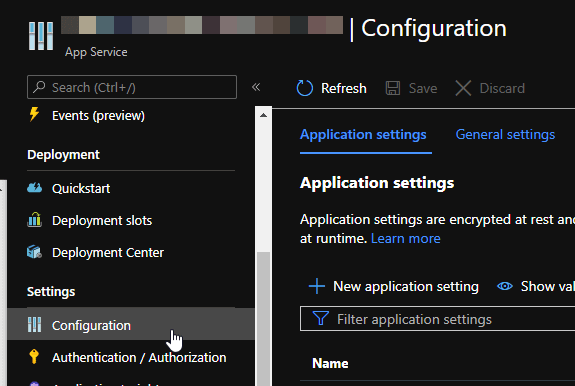Click the search magnifier icon
Screen dimensions: 575x386
(39, 87)
